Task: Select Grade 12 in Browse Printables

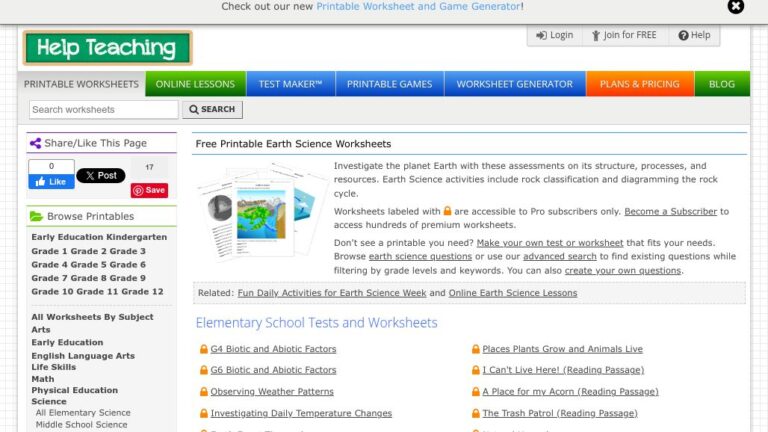Action: (143, 292)
